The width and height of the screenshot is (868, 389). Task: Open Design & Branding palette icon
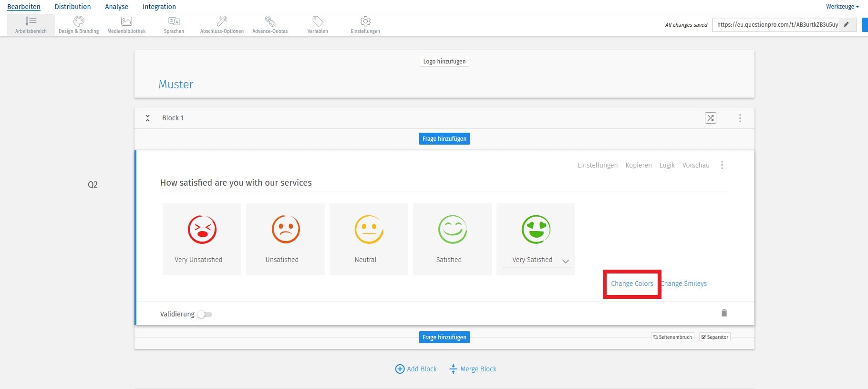coord(79,21)
